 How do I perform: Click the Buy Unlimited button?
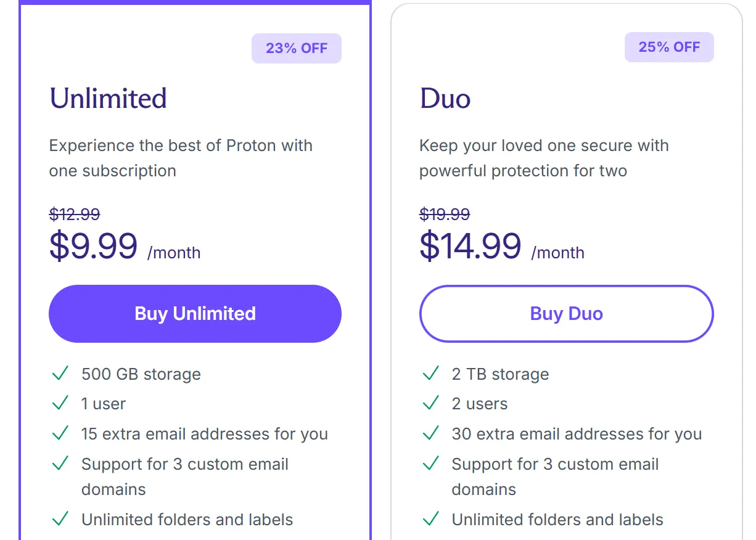tap(195, 314)
